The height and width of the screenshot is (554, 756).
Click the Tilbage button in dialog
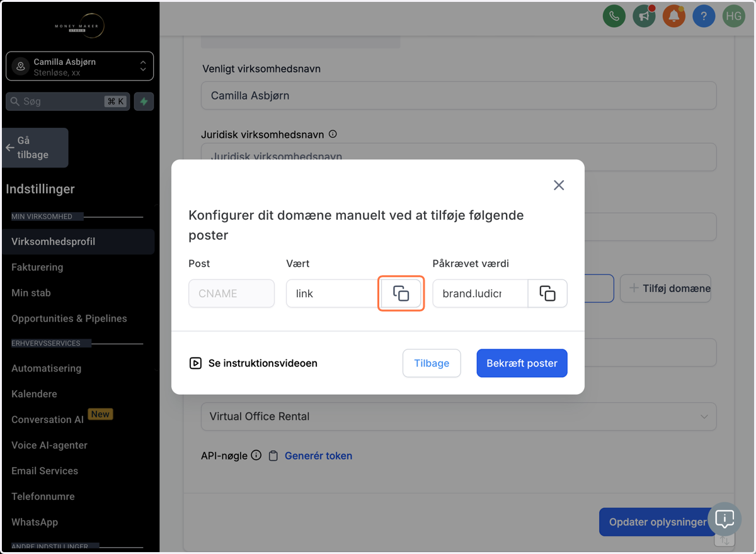coord(432,363)
